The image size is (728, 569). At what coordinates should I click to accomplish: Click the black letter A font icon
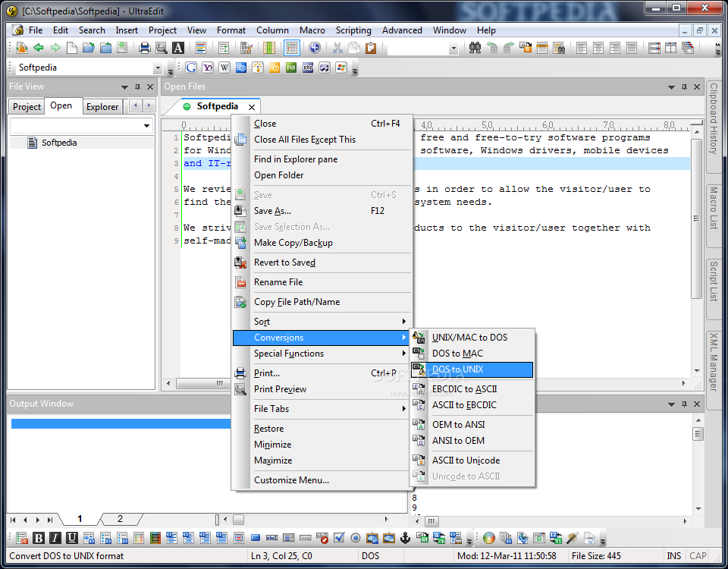177,47
